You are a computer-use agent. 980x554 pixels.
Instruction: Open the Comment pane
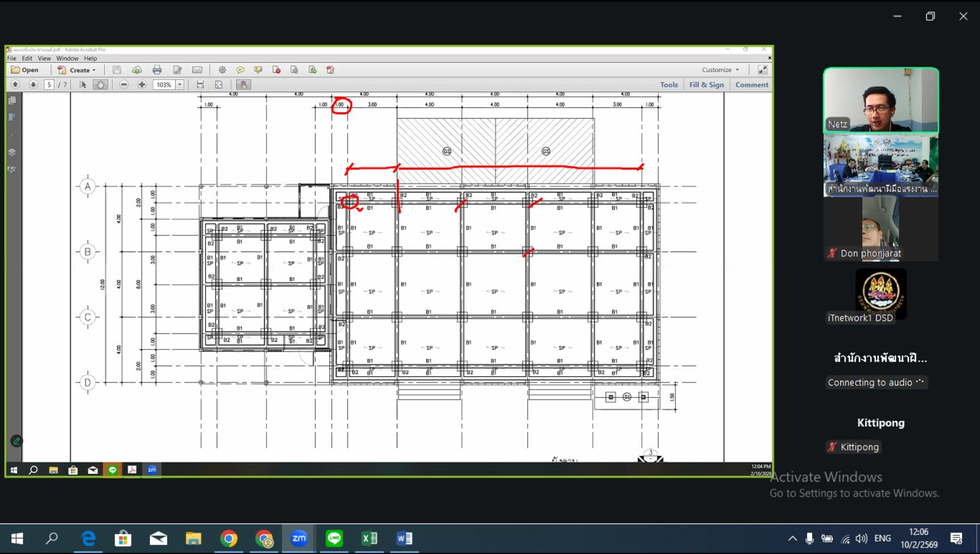click(752, 85)
